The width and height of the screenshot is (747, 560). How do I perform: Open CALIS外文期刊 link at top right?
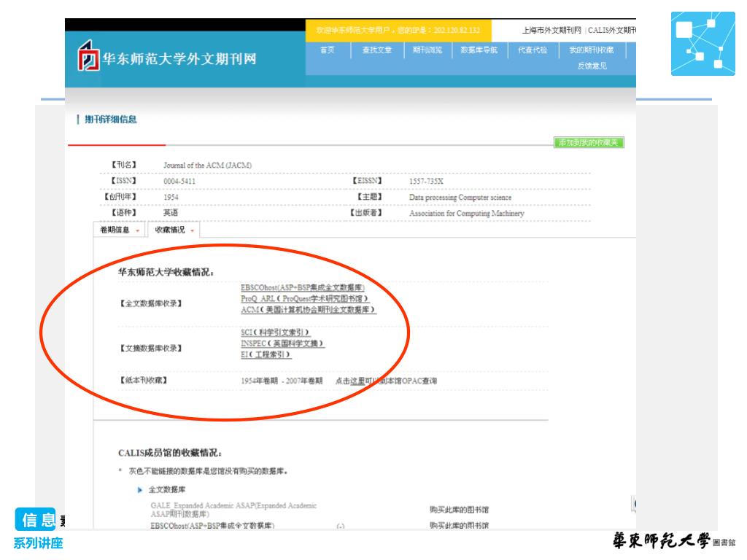(x=612, y=31)
